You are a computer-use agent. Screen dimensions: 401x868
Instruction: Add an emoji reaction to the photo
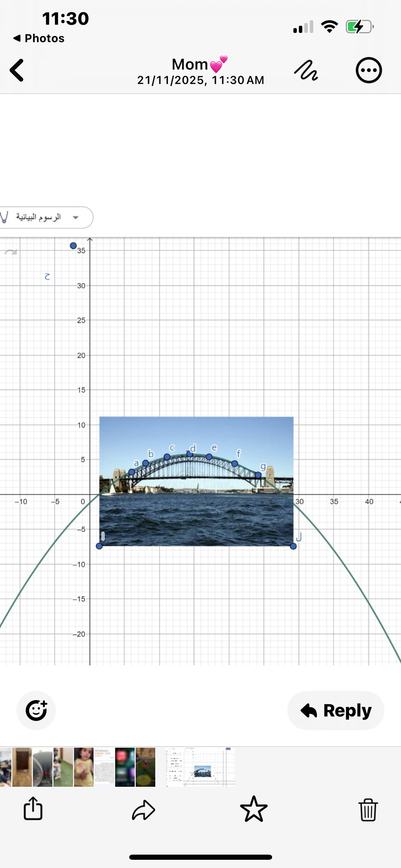click(36, 710)
